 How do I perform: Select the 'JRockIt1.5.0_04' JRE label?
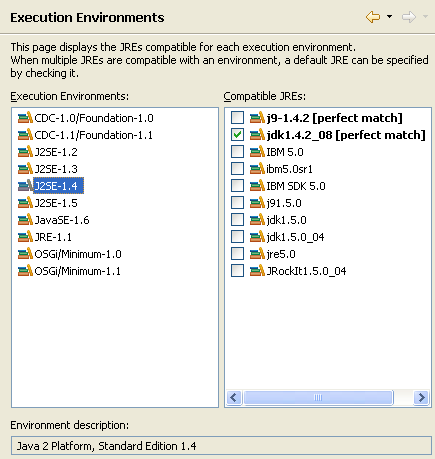pos(306,271)
